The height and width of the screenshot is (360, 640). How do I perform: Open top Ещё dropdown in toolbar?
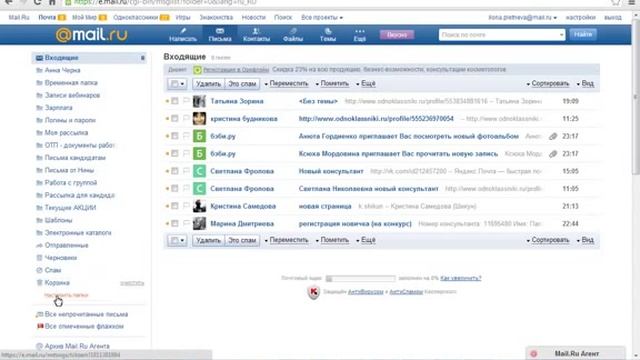[366, 84]
